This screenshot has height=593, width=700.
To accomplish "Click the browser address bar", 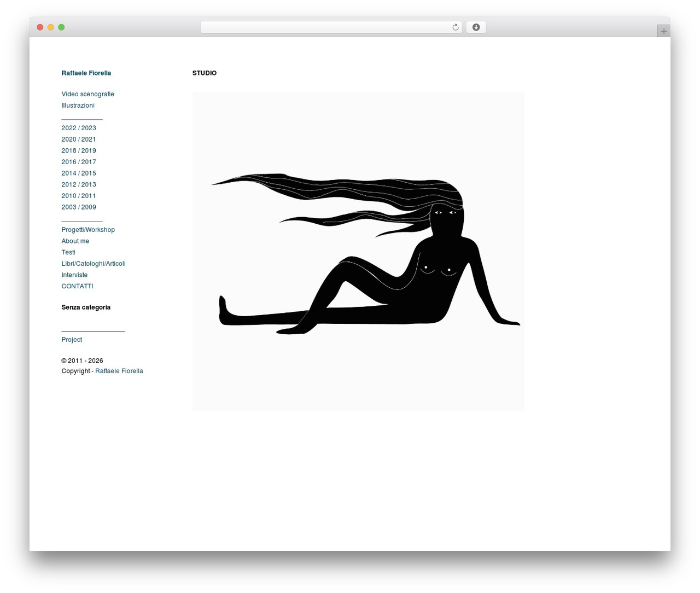I will [331, 27].
